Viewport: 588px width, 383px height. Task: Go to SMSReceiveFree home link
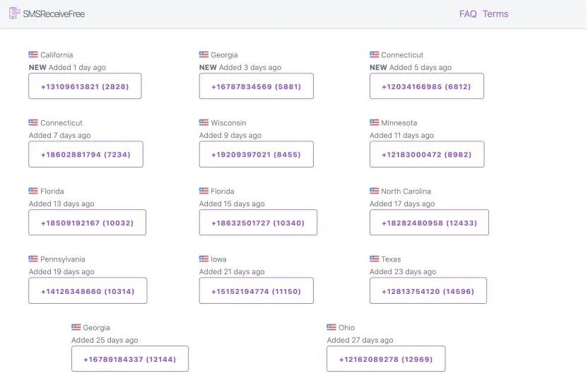tap(54, 13)
